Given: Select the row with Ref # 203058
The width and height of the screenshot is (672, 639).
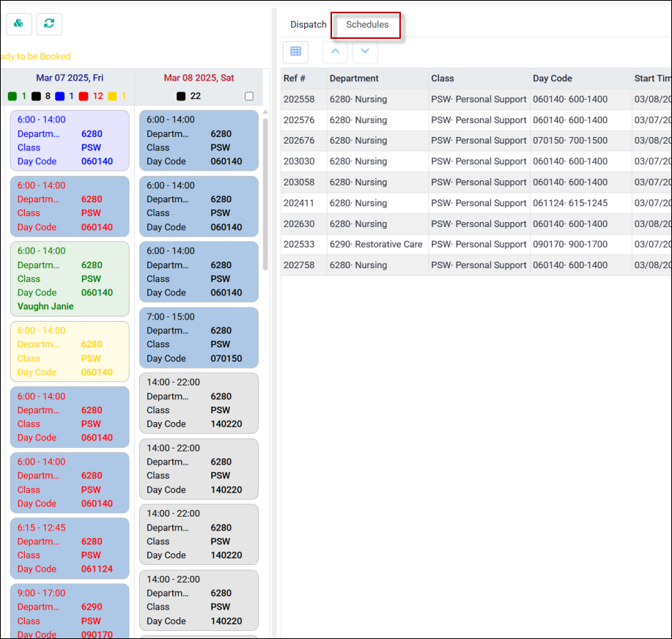Looking at the screenshot, I should 476,182.
